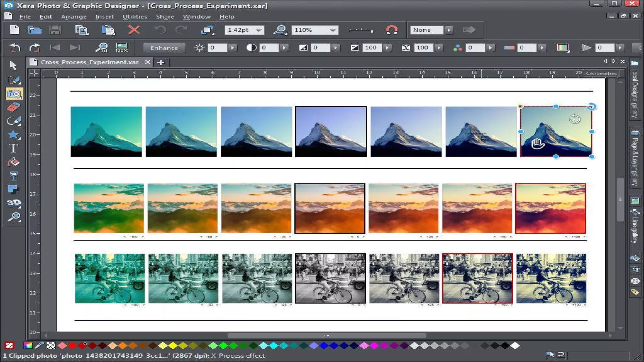
Task: Toggle 100% zoom photo view icon
Action: tap(121, 48)
